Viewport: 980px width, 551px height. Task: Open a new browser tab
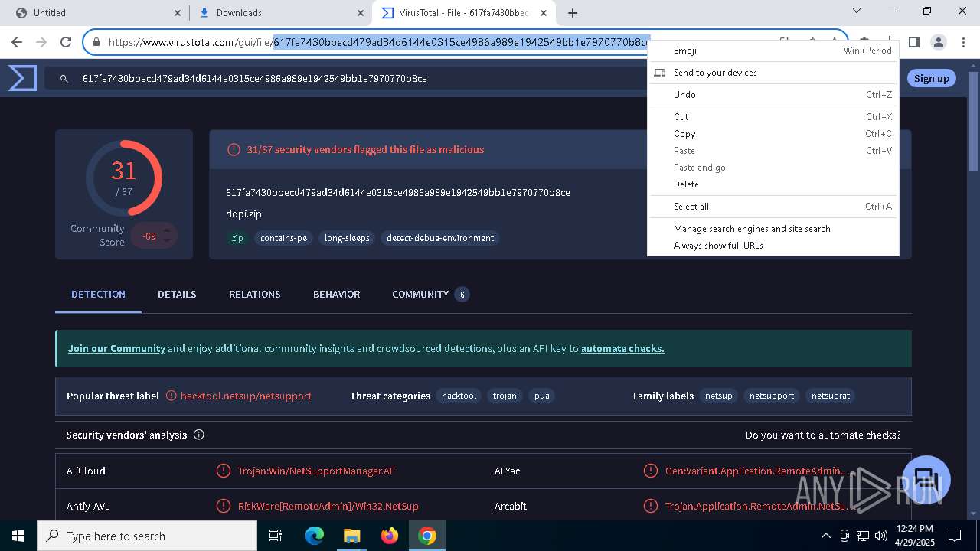pos(572,12)
